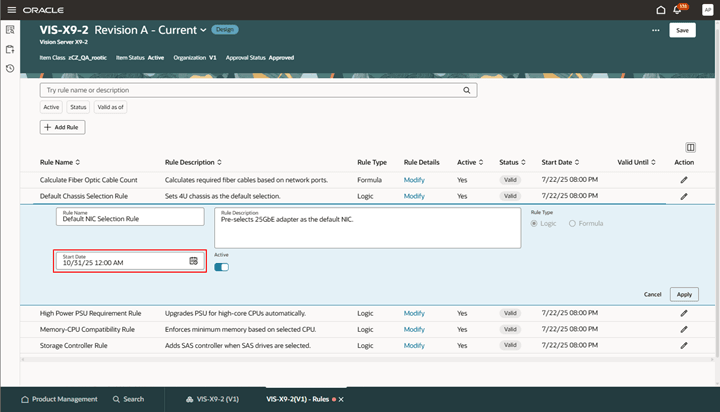The width and height of the screenshot is (720, 412).
Task: Click the Design status badge
Action: click(x=225, y=29)
